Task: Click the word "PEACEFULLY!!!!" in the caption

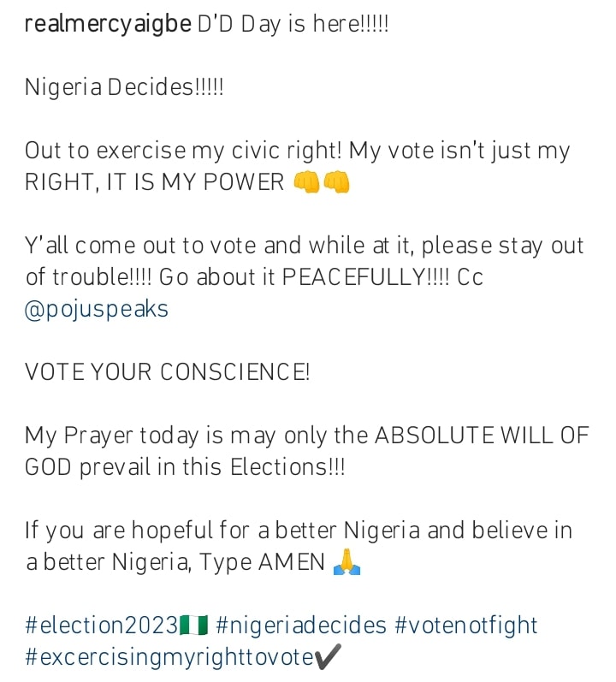Action: coord(366,277)
